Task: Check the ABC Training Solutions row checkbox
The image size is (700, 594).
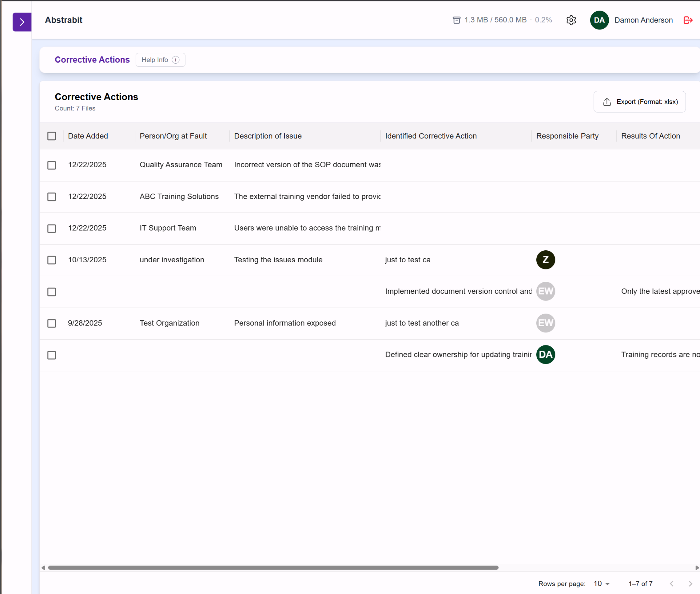Action: (52, 197)
